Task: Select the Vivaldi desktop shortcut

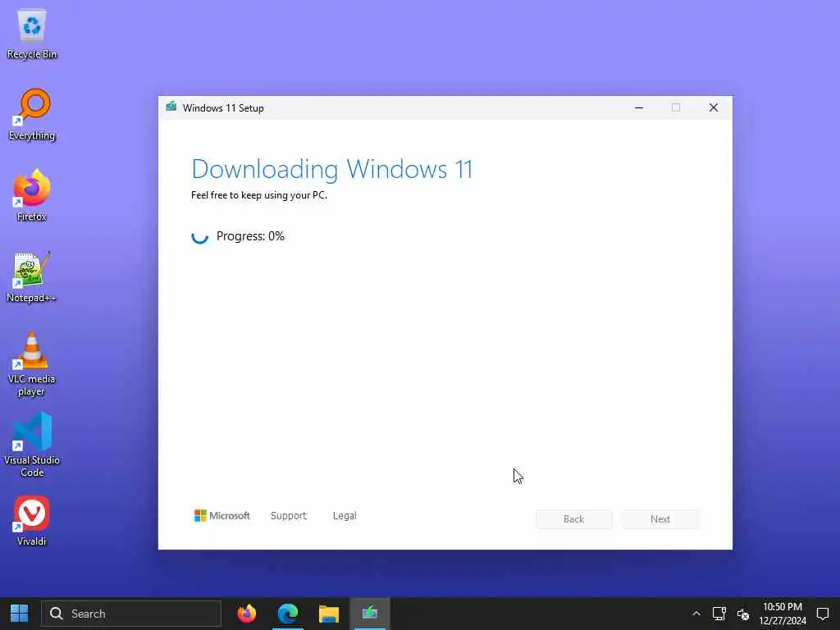Action: 32,521
